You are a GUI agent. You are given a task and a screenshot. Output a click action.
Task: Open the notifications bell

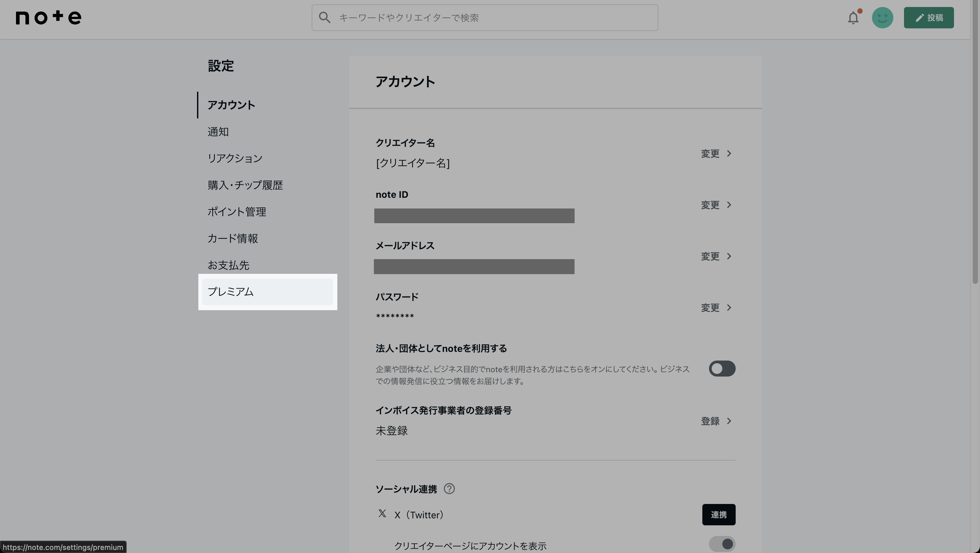pyautogui.click(x=853, y=17)
